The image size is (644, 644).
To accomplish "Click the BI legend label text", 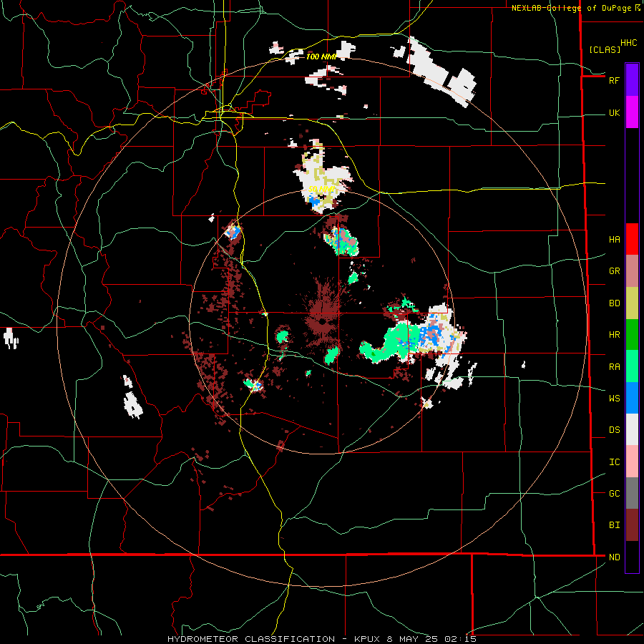I will click(x=614, y=525).
